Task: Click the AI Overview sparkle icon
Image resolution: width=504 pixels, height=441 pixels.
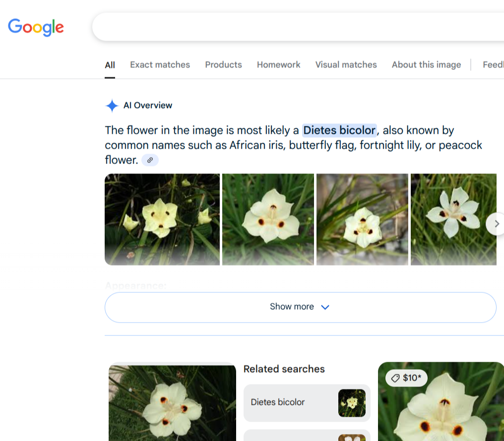Action: (x=112, y=106)
